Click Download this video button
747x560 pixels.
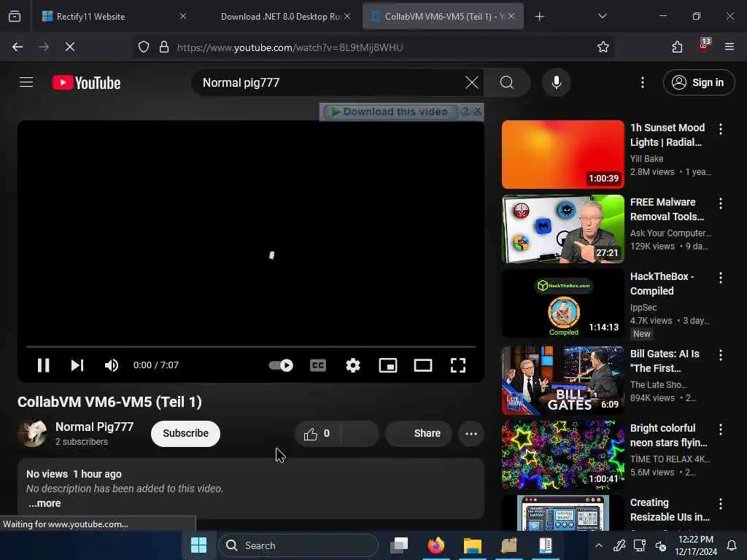[390, 112]
